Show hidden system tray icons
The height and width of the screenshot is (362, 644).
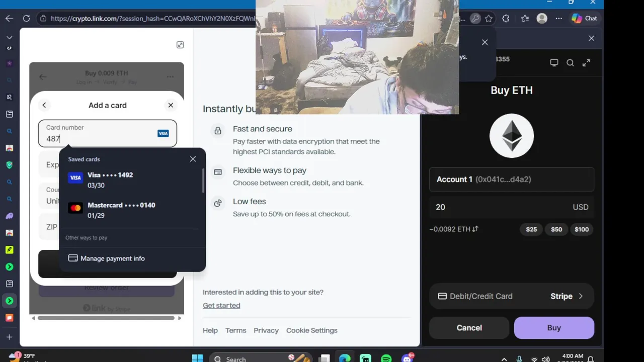[504, 359]
